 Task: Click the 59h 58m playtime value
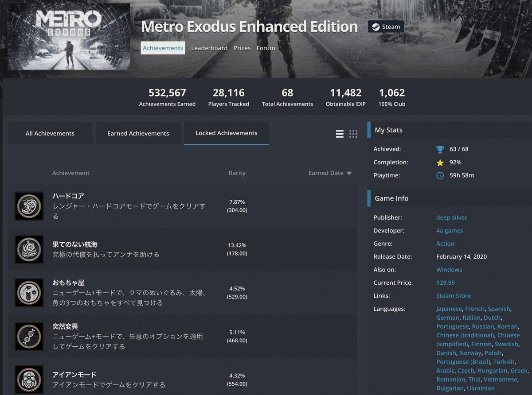coord(462,175)
